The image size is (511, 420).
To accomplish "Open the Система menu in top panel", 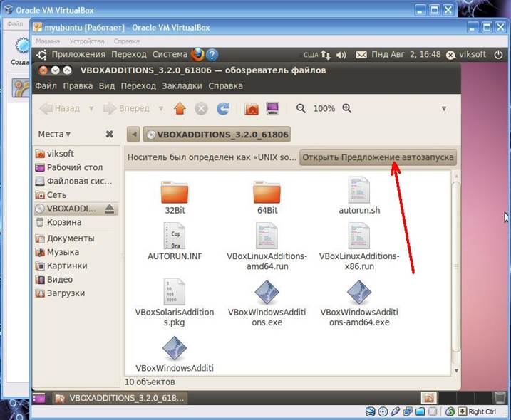I will (x=170, y=54).
